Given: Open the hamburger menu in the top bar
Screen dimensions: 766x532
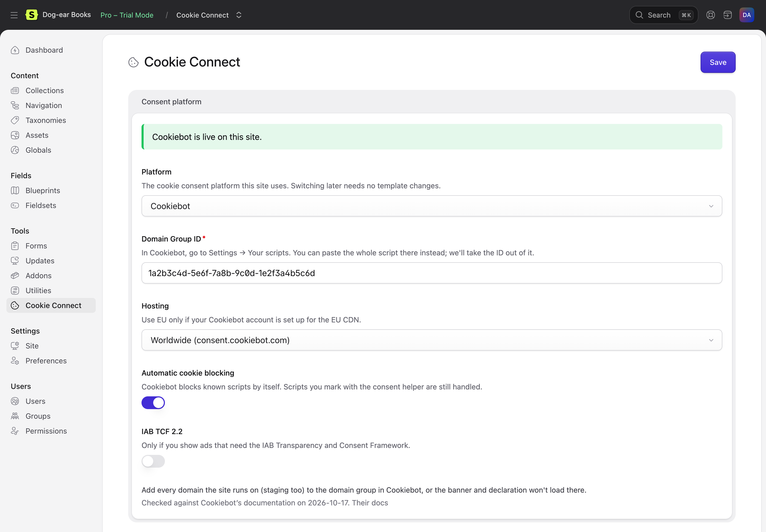Looking at the screenshot, I should (x=14, y=15).
